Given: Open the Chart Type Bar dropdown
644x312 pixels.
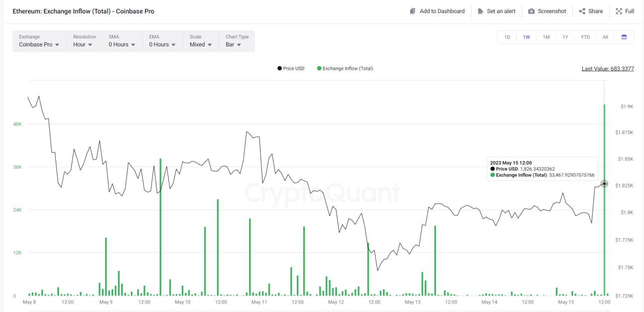Looking at the screenshot, I should pos(237,41).
